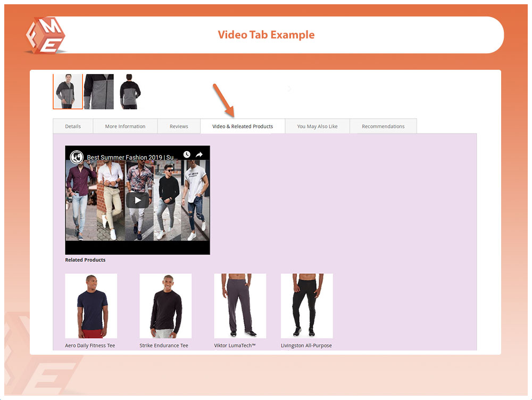This screenshot has height=400, width=532.
Task: Open the Recommendations tab
Action: click(x=383, y=126)
